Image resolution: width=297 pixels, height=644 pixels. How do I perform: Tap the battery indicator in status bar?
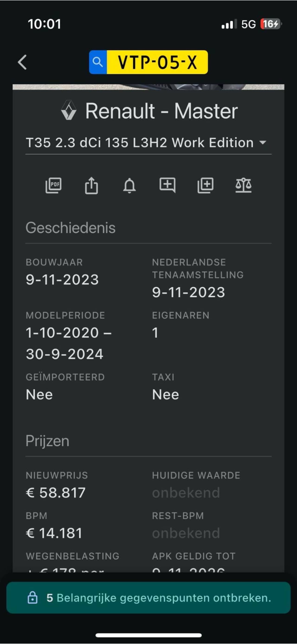pyautogui.click(x=271, y=24)
